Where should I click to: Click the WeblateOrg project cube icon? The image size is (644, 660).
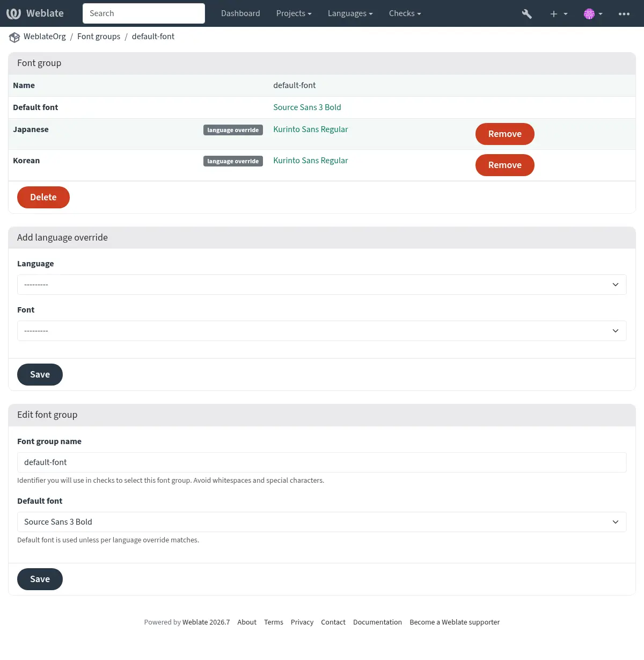pos(14,37)
